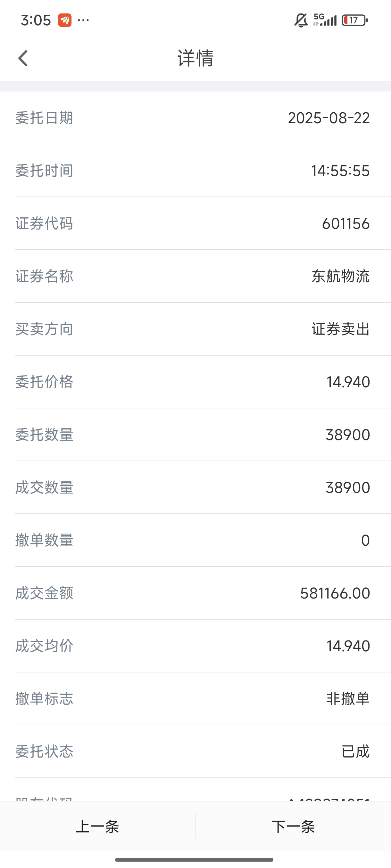Tap the 证券卖出 direction value
The image size is (391, 868).
(x=341, y=329)
